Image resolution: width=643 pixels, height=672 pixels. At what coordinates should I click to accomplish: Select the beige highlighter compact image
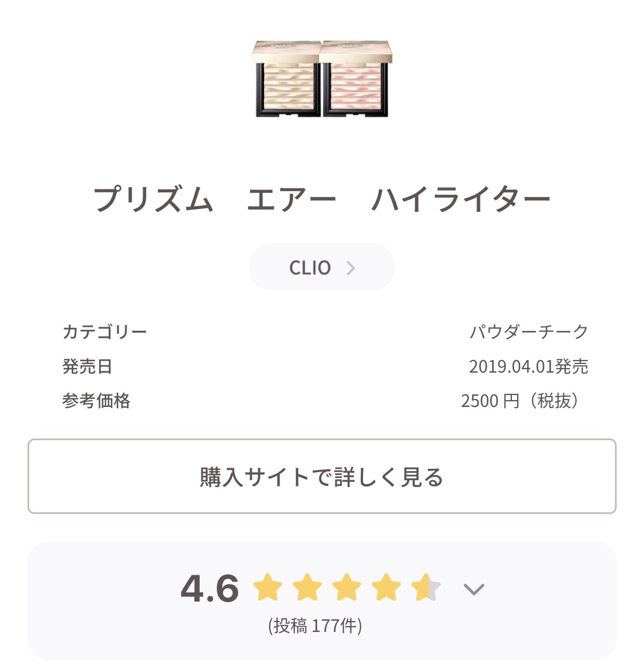(x=286, y=79)
